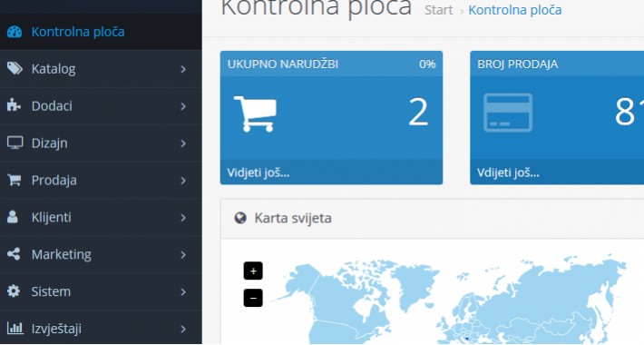
Task: Open the Marketing sidebar menu
Action: pos(101,254)
